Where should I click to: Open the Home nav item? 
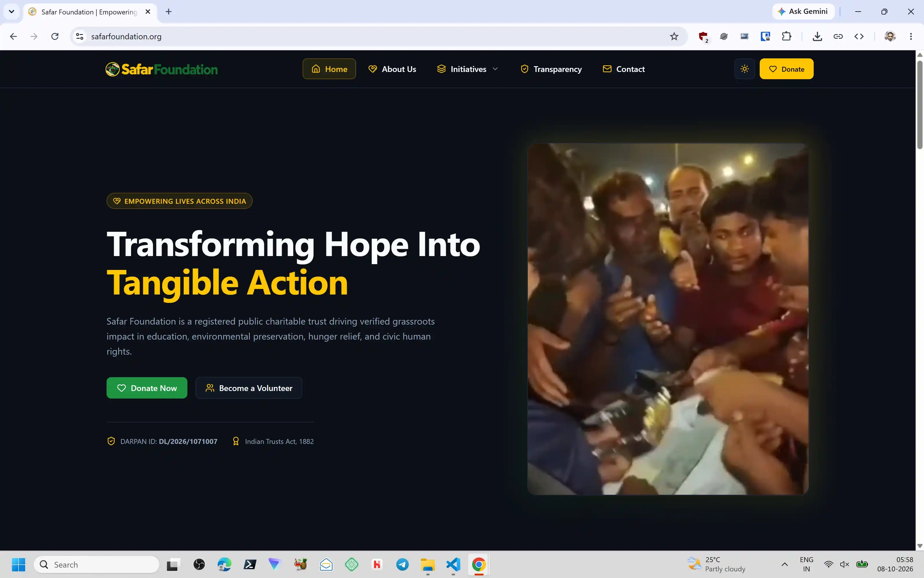[329, 69]
